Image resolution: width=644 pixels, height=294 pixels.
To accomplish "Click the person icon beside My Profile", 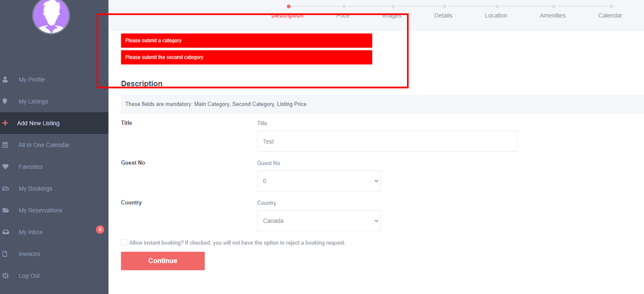I will pos(5,80).
